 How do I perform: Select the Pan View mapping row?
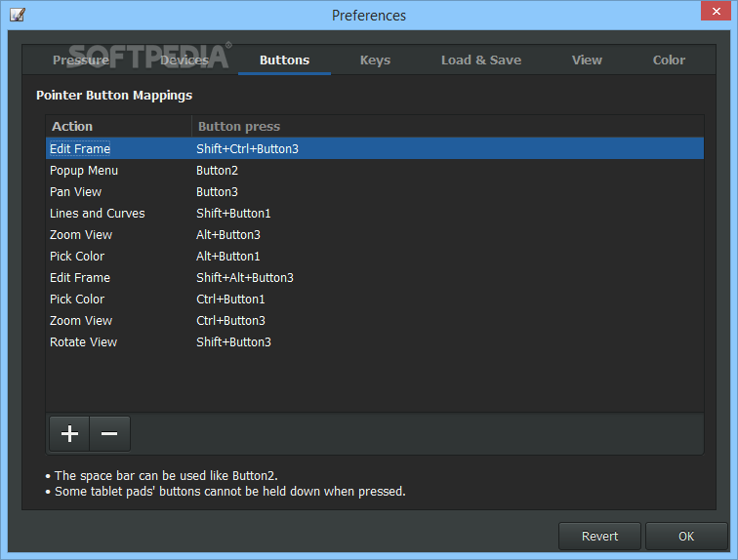click(x=76, y=192)
